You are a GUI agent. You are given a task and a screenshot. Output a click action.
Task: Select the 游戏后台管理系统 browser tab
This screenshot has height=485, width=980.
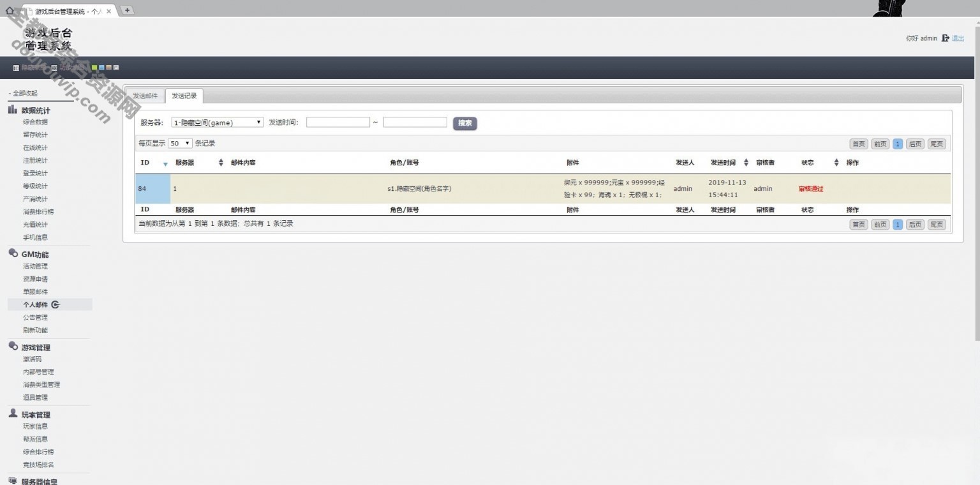tap(68, 11)
